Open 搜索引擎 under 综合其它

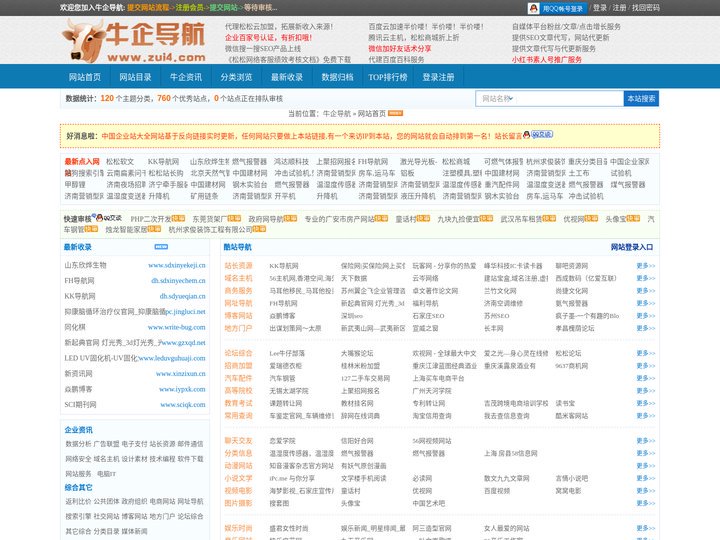point(79,516)
